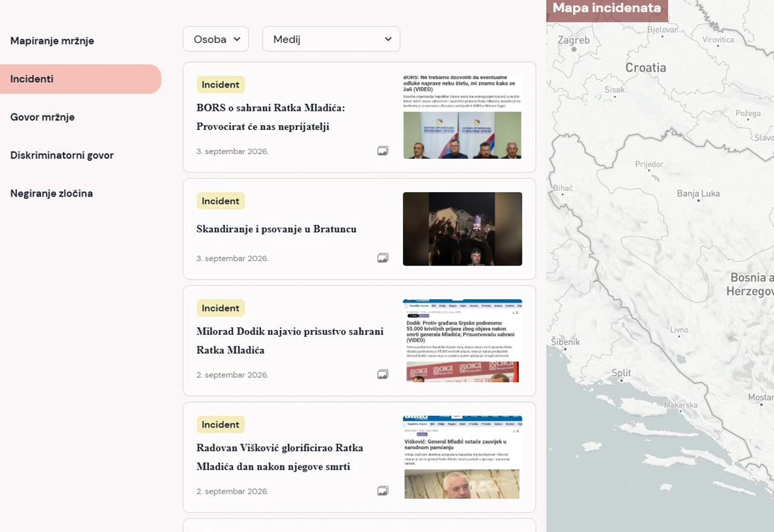Click date on Radovan Višković card

232,491
